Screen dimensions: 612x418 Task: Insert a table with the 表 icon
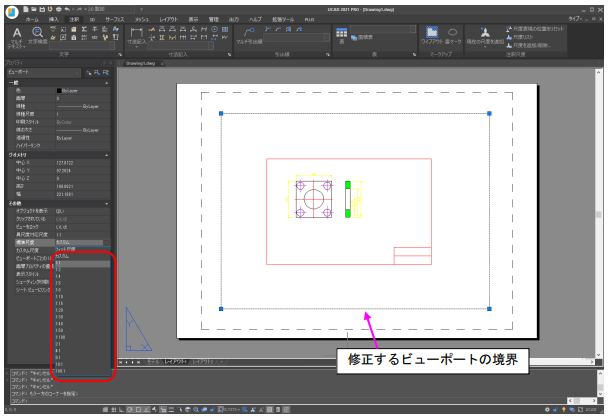342,34
